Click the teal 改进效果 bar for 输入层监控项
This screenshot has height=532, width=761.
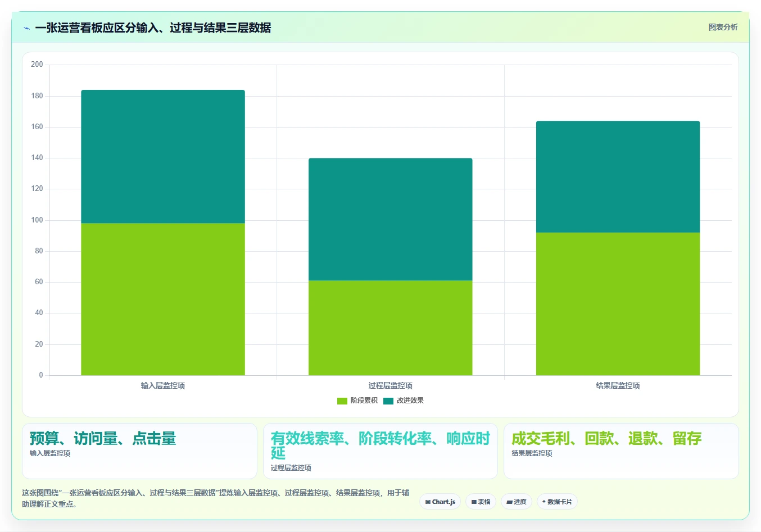coord(163,157)
